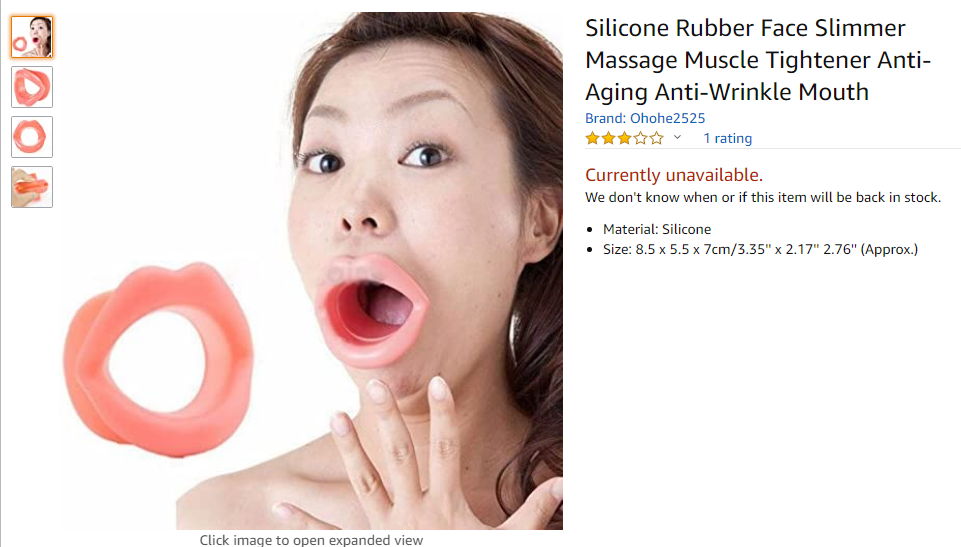Click the 'Size: 8.5 x 5.5 x 7cm' bullet
The height and width of the screenshot is (547, 961).
(761, 249)
